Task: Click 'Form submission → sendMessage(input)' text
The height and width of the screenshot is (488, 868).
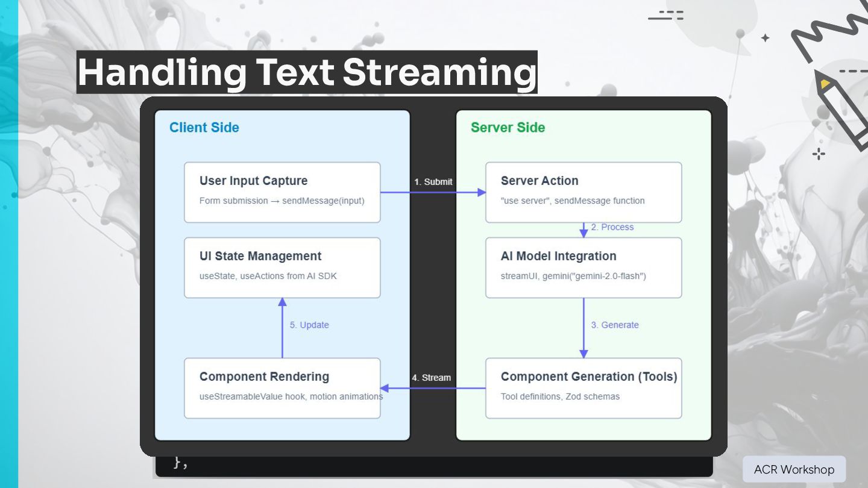Action: (282, 201)
